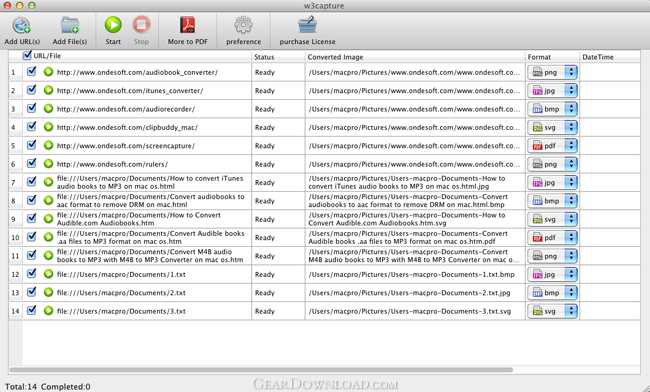Click green play icon for 2.txt row
This screenshot has height=392, width=650.
click(49, 293)
